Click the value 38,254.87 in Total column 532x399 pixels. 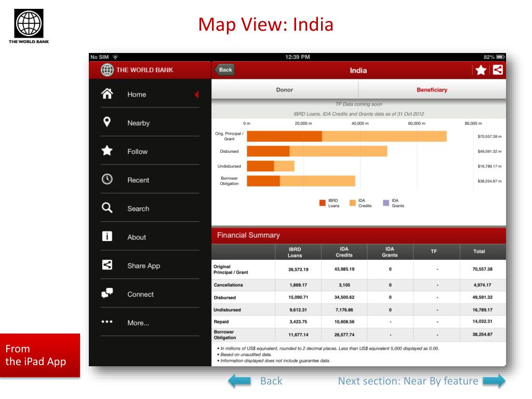coord(483,334)
